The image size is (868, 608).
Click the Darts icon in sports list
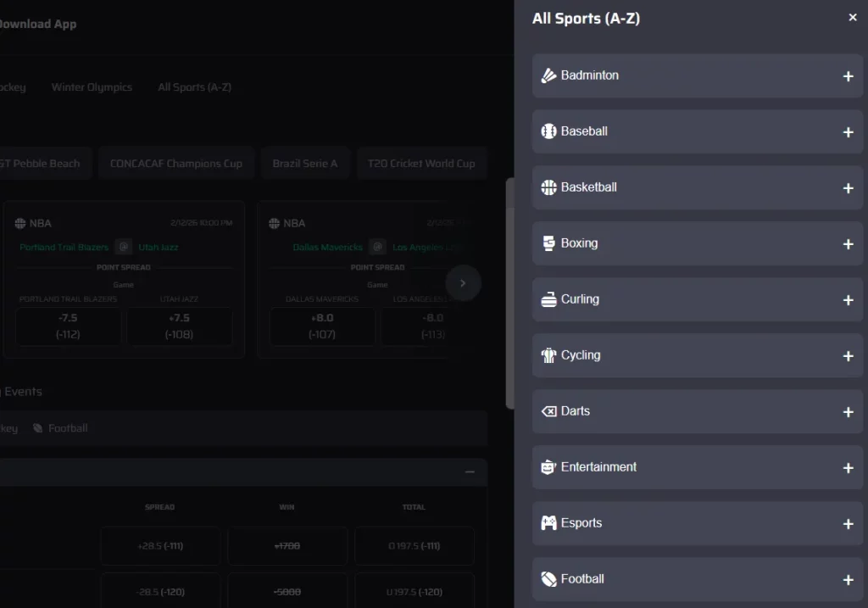pyautogui.click(x=548, y=411)
